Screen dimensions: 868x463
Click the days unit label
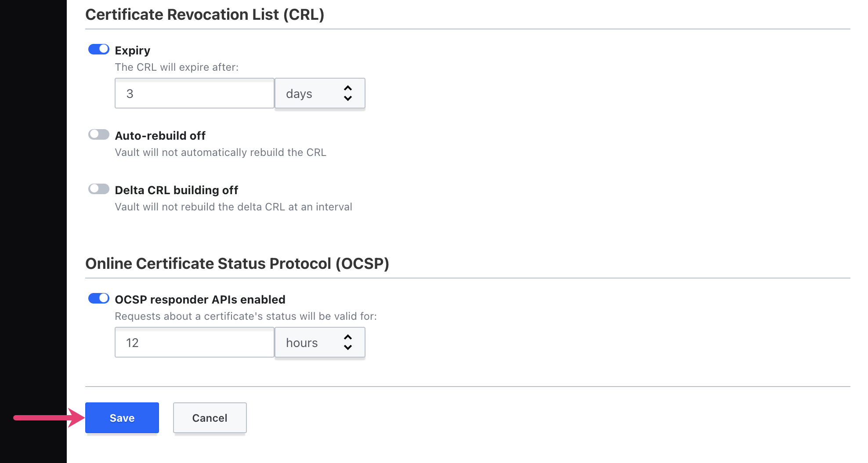pyautogui.click(x=299, y=93)
